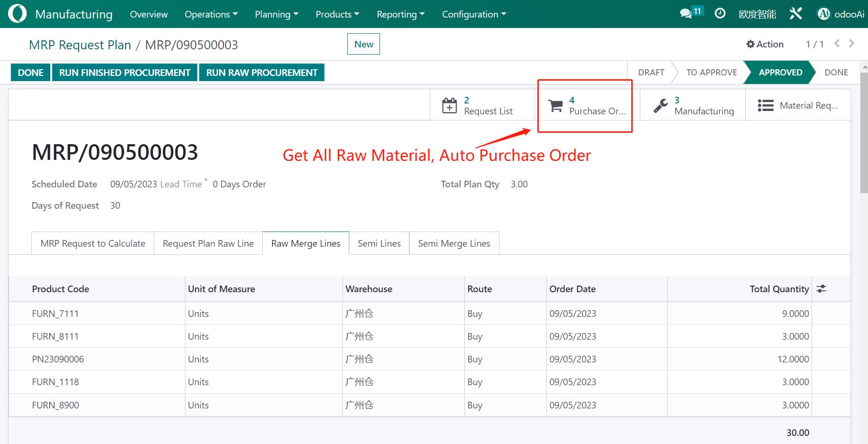Open the Material Requirements list button

point(798,105)
